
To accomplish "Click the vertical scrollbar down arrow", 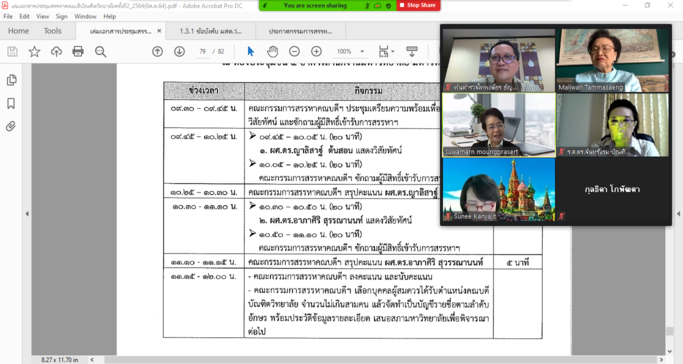I will coord(670,351).
